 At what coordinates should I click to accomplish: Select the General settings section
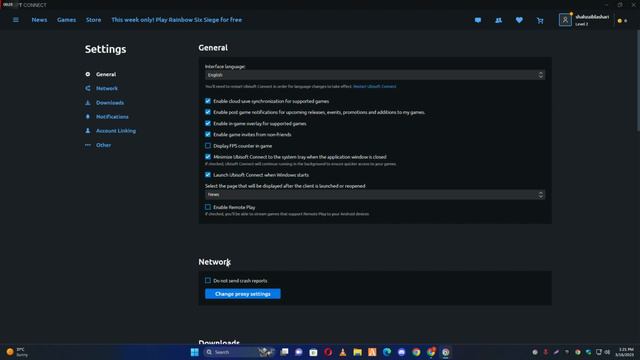click(x=106, y=74)
